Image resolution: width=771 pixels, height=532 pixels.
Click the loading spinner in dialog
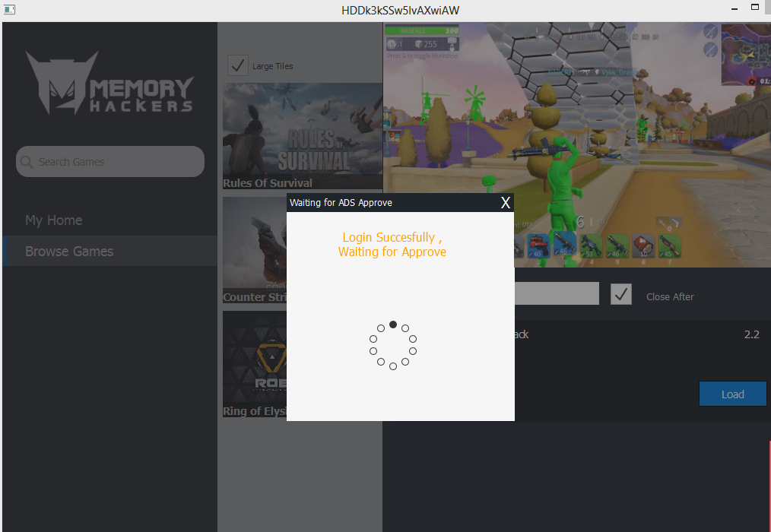393,345
